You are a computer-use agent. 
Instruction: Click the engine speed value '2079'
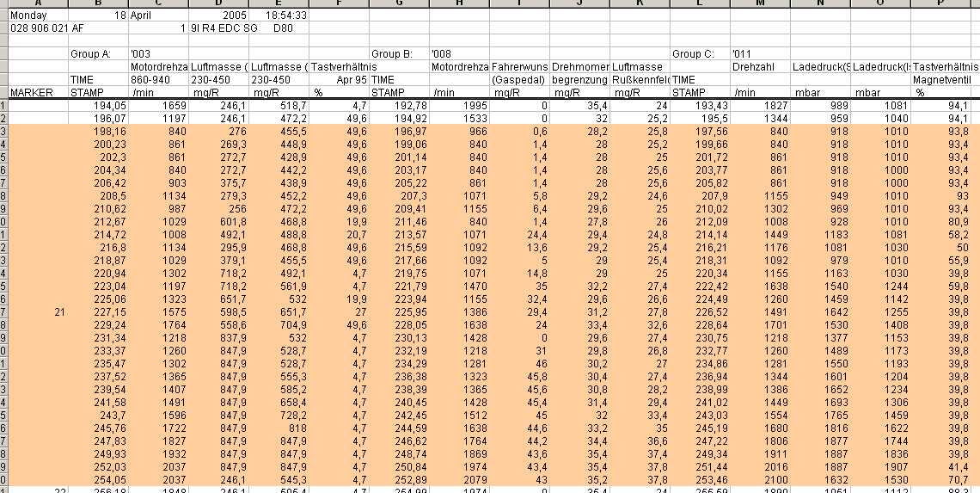[459, 480]
